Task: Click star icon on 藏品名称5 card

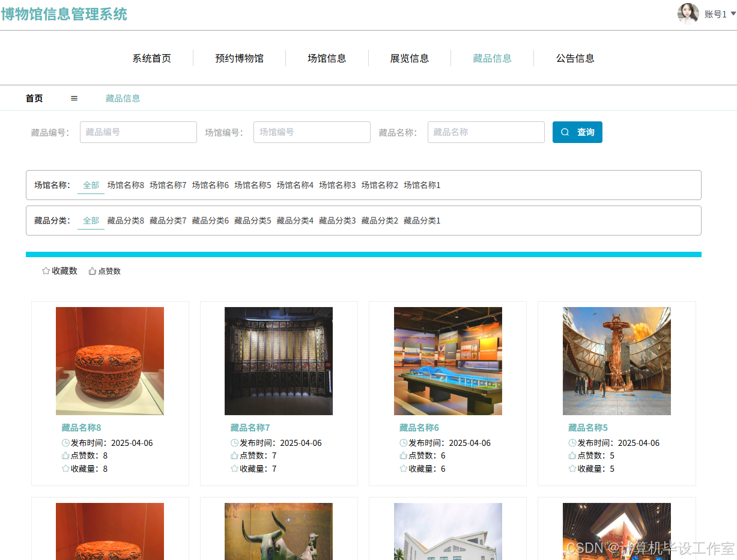Action: pos(572,469)
